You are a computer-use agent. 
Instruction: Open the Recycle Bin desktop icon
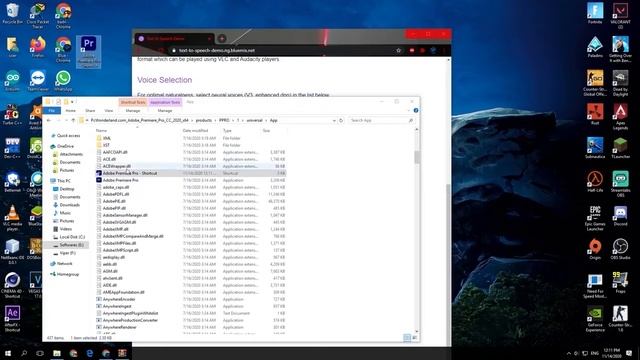[x=12, y=13]
